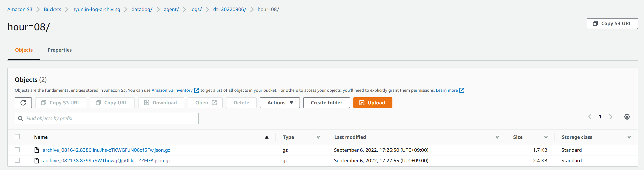644x170 pixels.
Task: Click sort arrow on Type column
Action: coord(318,137)
